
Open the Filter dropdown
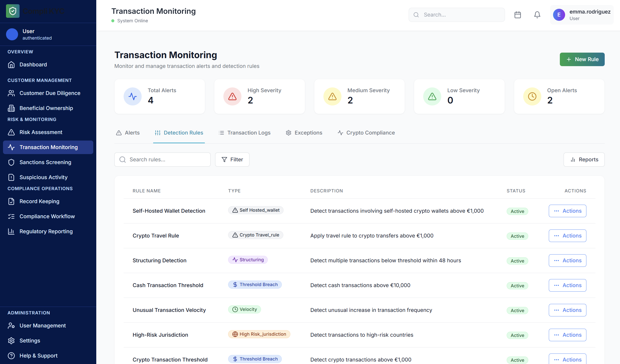232,159
